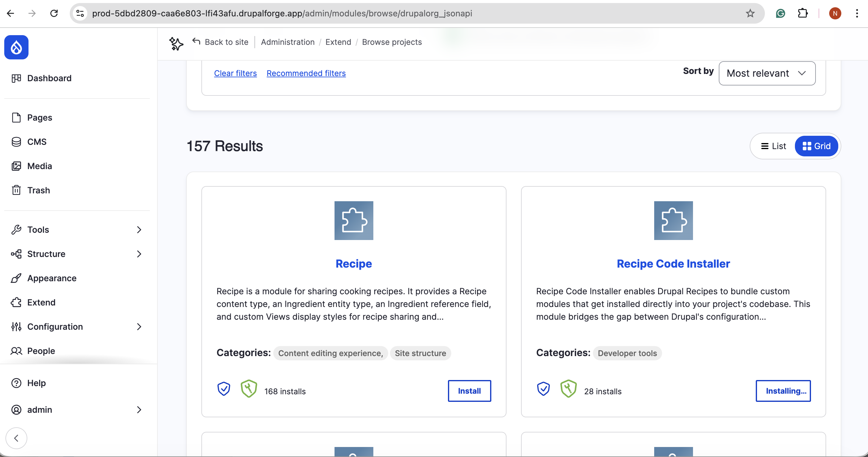Switch results view to List
The height and width of the screenshot is (457, 868).
[x=773, y=146]
